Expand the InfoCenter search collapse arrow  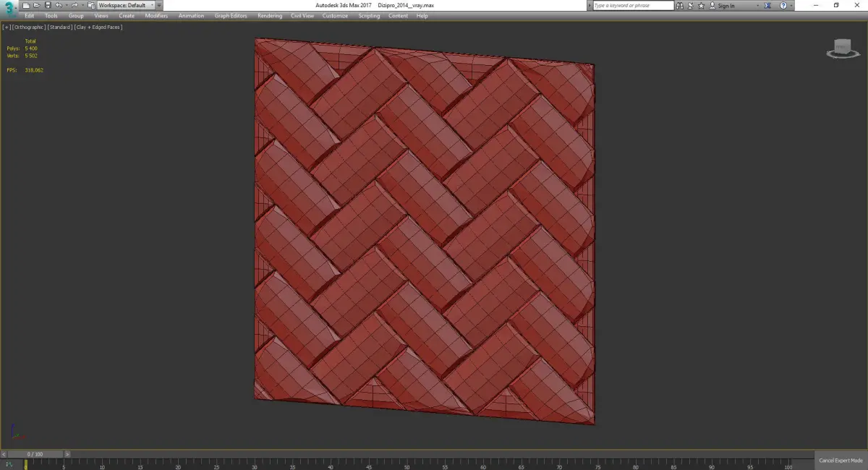click(589, 5)
